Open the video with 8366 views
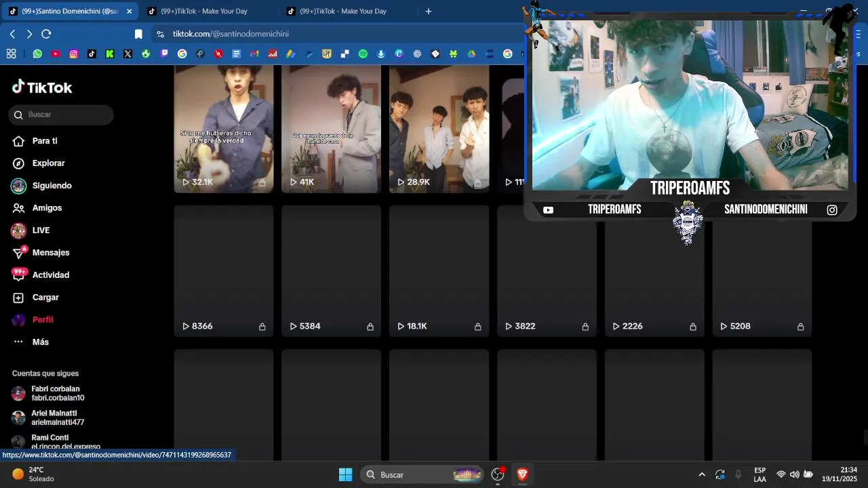Viewport: 868px width, 488px height. pos(224,271)
